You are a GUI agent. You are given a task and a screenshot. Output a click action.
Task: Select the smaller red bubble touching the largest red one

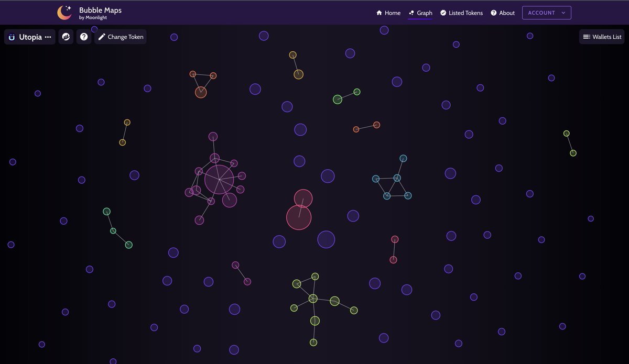coord(303,198)
